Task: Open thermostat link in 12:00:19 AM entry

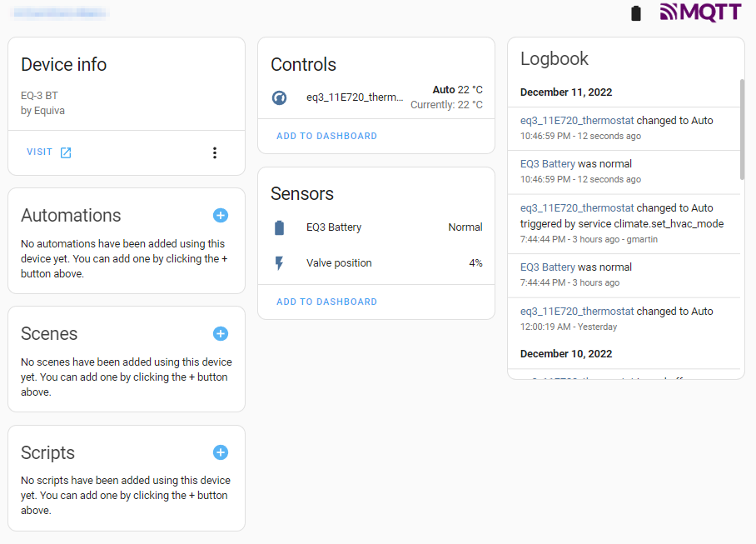Action: (x=577, y=312)
